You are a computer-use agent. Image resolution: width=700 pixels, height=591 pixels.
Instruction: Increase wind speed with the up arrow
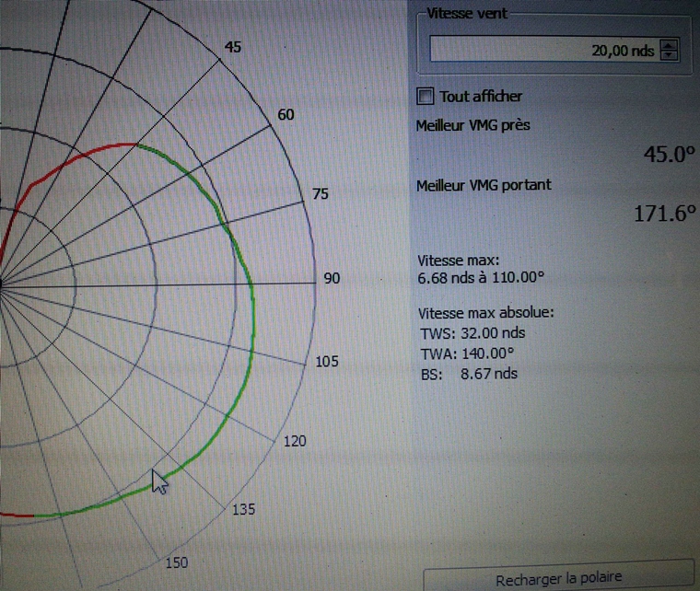(x=669, y=44)
